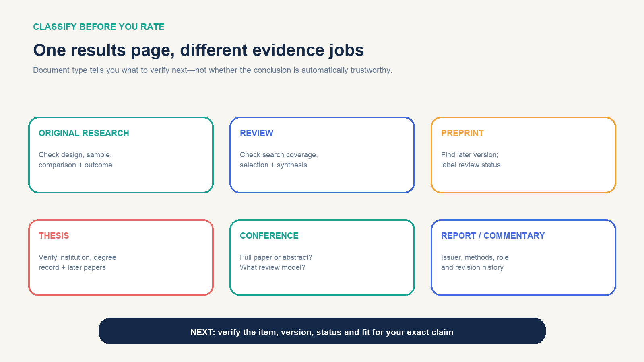The width and height of the screenshot is (644, 362).
Task: Click 'Issuer, methods, role and revision history'
Action: pos(475,262)
